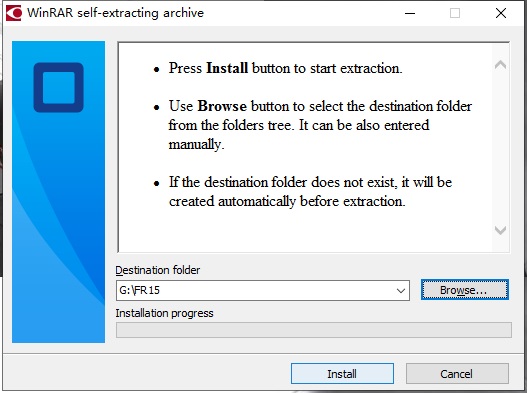Click the Installation progress label

click(164, 313)
